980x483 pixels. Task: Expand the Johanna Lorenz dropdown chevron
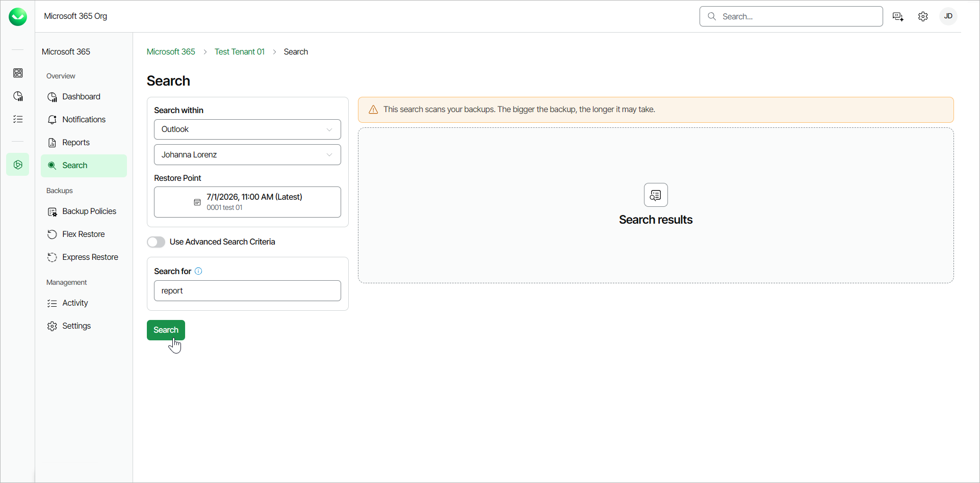[x=329, y=155]
